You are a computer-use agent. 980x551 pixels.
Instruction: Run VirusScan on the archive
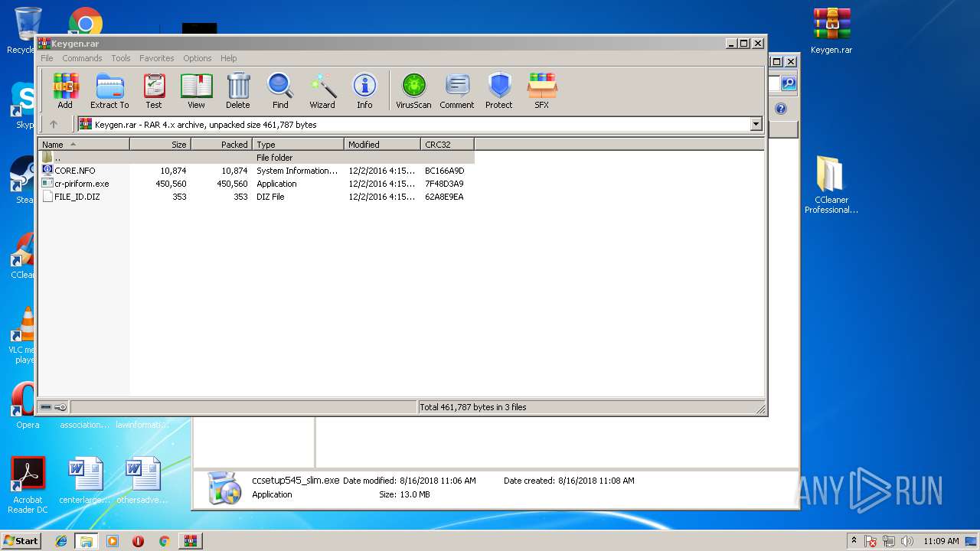click(x=413, y=91)
